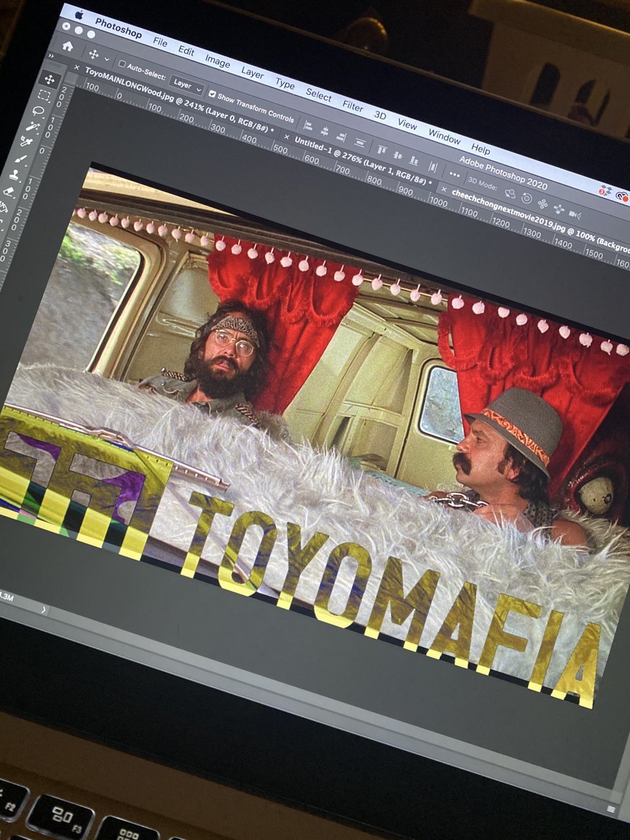Open the Layer menu
Image resolution: width=630 pixels, height=840 pixels.
point(253,73)
